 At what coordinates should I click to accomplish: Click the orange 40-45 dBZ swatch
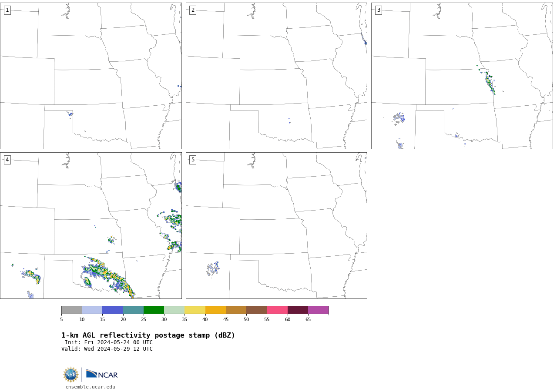[x=215, y=310]
